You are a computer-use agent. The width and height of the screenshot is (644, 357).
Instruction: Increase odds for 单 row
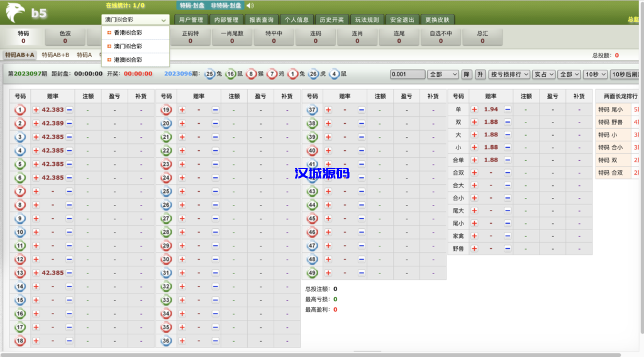pos(474,109)
